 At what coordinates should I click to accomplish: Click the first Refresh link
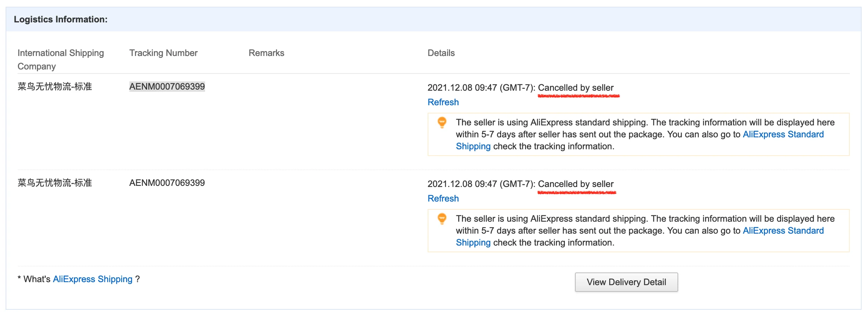click(443, 102)
